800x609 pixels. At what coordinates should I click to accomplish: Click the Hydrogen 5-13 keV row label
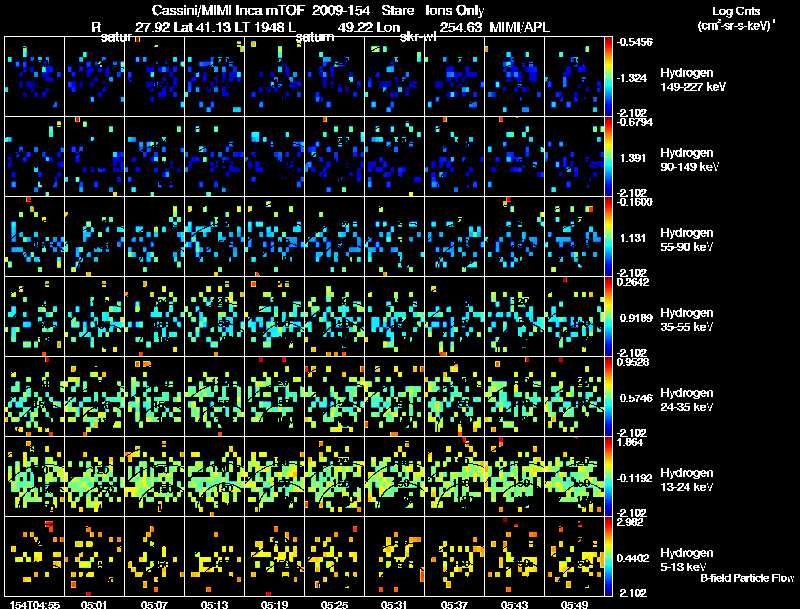pos(687,560)
